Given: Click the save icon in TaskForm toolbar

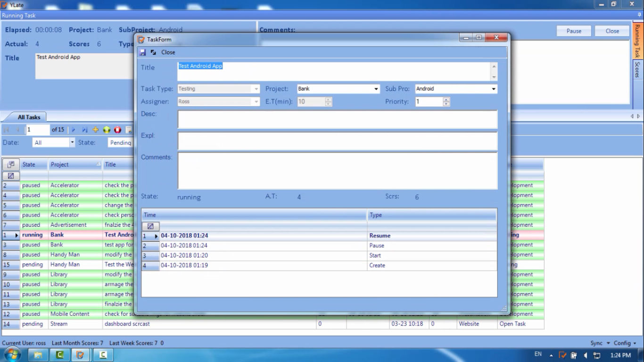Looking at the screenshot, I should click(143, 52).
